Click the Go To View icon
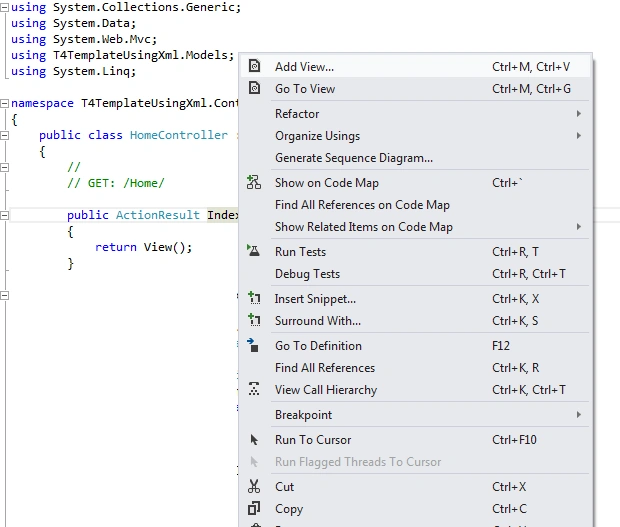The width and height of the screenshot is (620, 527). click(x=254, y=88)
